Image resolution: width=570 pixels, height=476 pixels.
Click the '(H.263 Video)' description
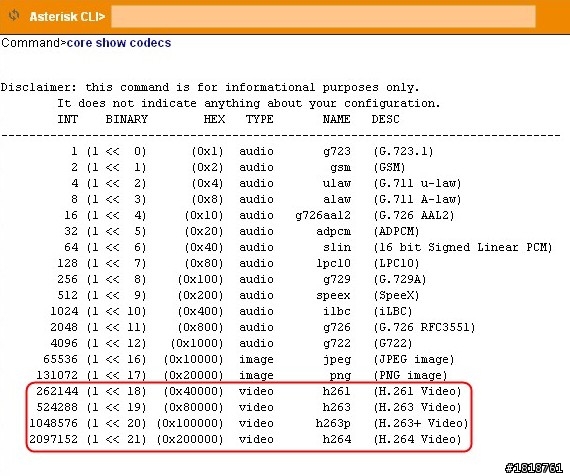417,407
